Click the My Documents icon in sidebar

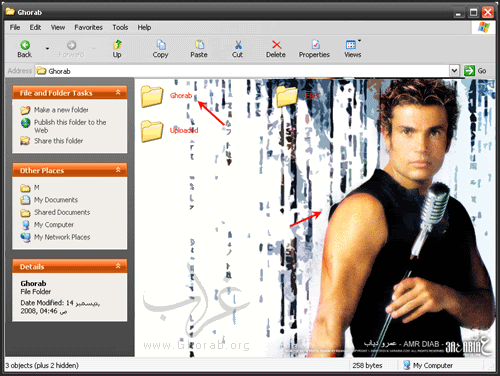coord(25,200)
